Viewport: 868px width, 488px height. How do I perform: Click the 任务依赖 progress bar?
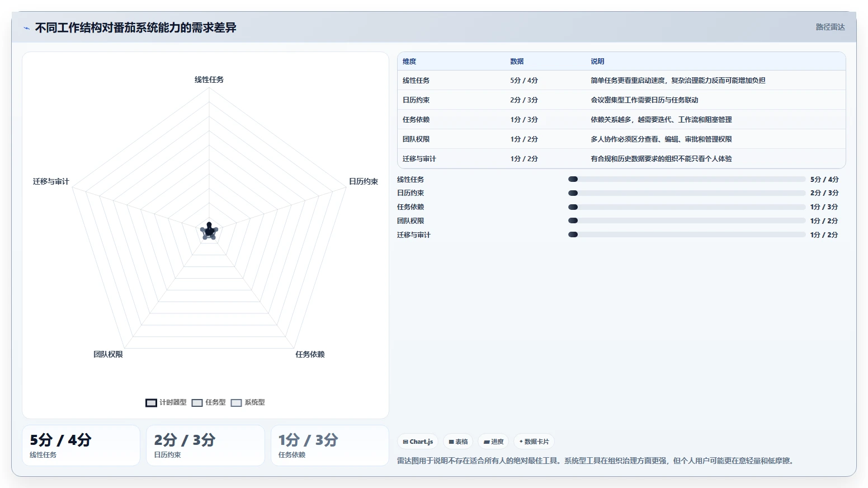[x=686, y=207]
